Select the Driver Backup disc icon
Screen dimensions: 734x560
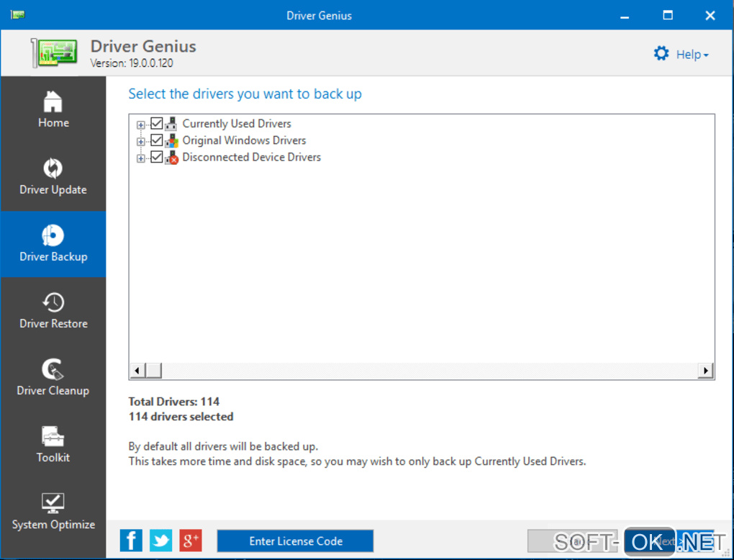53,235
